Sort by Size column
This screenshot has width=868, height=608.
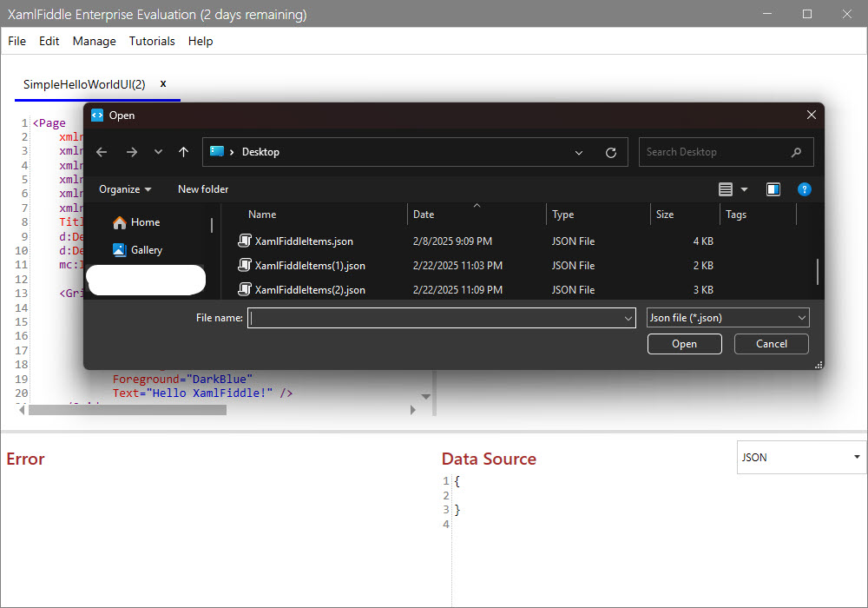pyautogui.click(x=665, y=215)
